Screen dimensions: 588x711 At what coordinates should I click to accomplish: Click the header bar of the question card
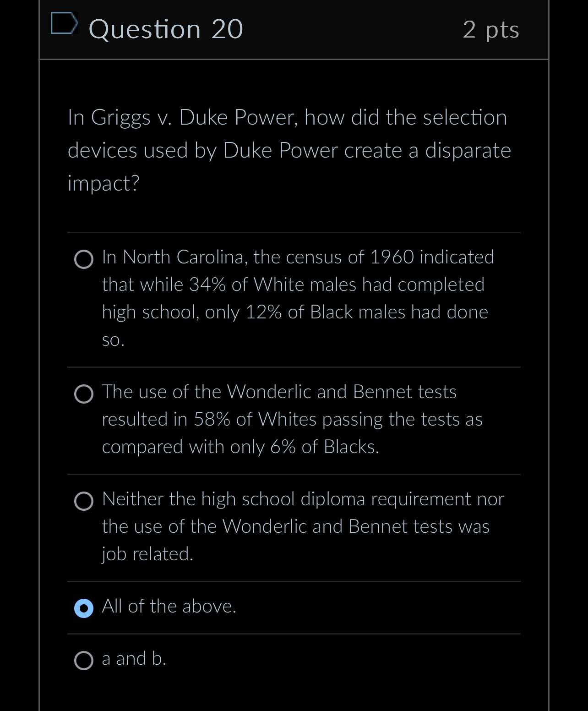[293, 29]
